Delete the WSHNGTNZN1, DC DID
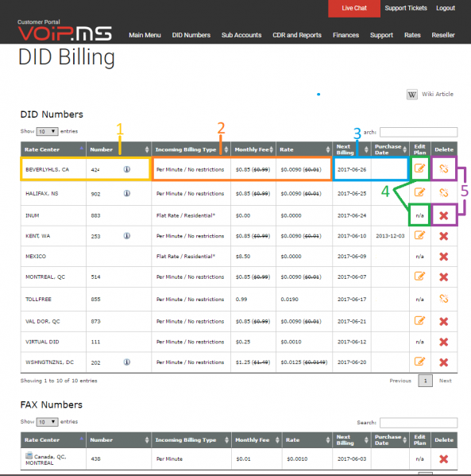This screenshot has width=471, height=476. [444, 362]
